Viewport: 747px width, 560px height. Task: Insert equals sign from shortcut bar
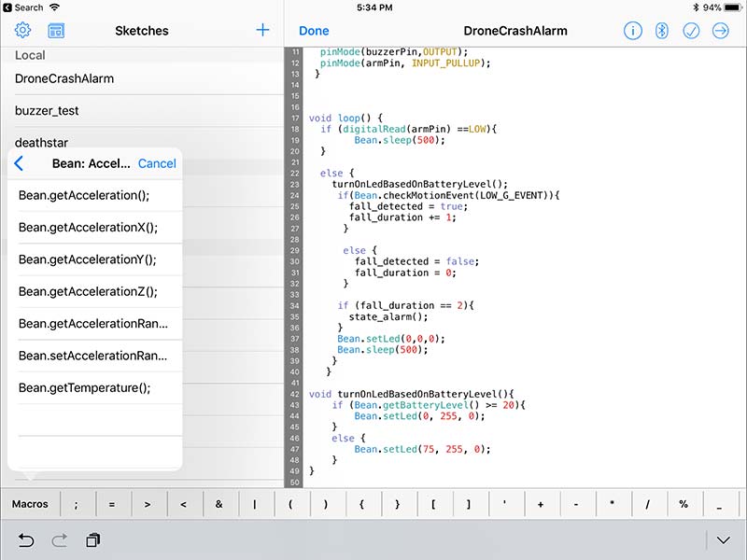[x=111, y=504]
